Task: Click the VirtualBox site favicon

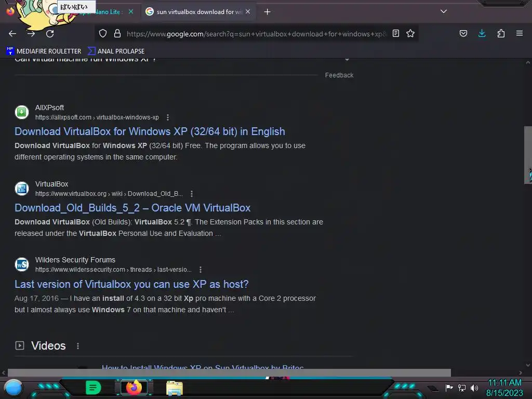Action: 22,189
